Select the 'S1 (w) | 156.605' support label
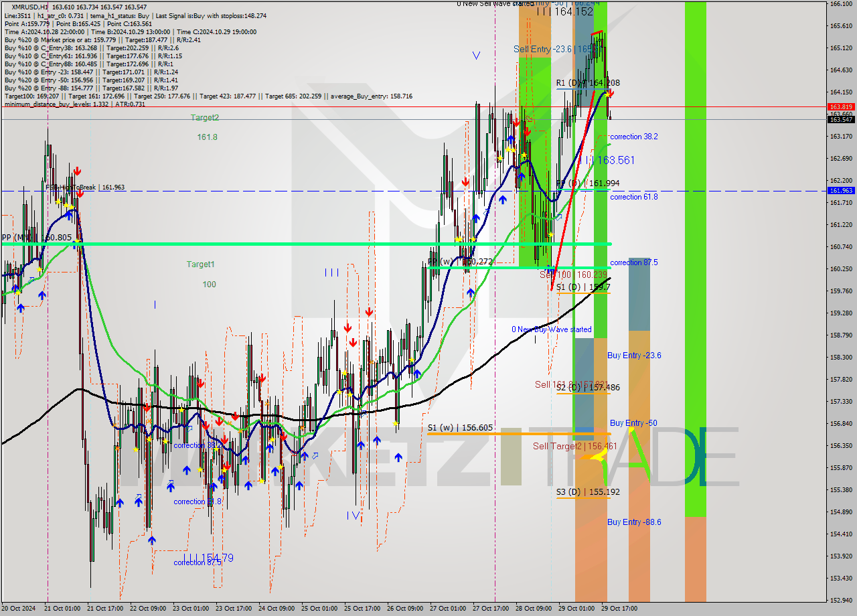Viewport: 857px width, 616px height. click(x=461, y=427)
